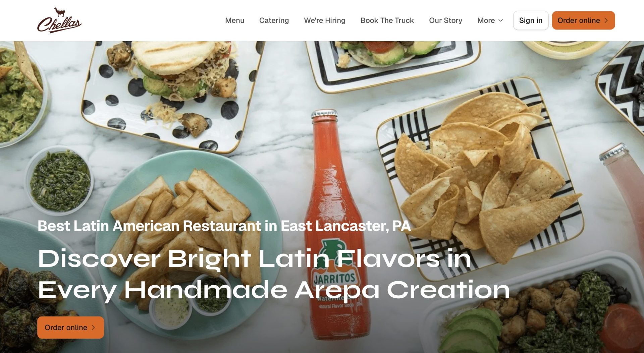Click the arrow on header Order online button
Viewport: 644px width, 353px height.
[606, 20]
